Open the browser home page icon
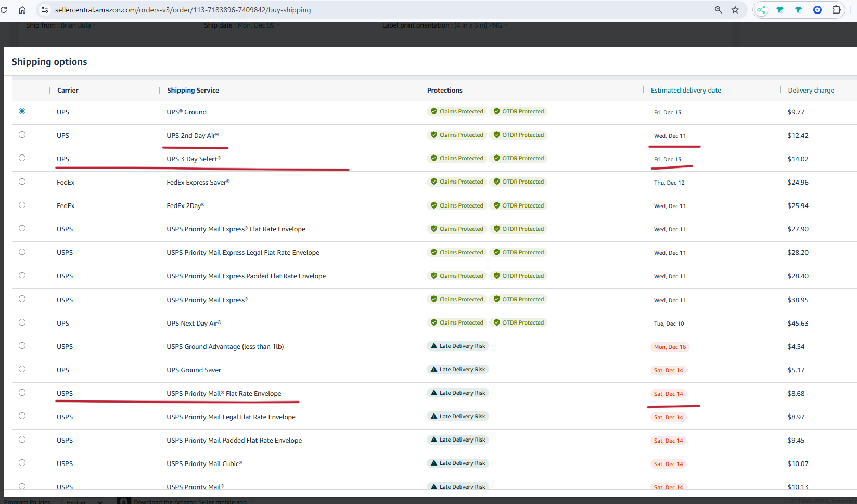The width and height of the screenshot is (857, 504). (22, 10)
